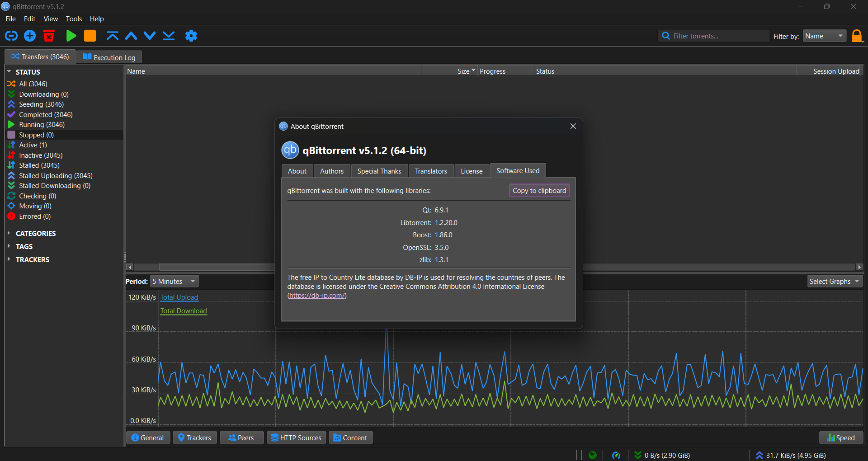The image size is (868, 461).
Task: Click the Copy to clipboard button
Action: coord(539,190)
